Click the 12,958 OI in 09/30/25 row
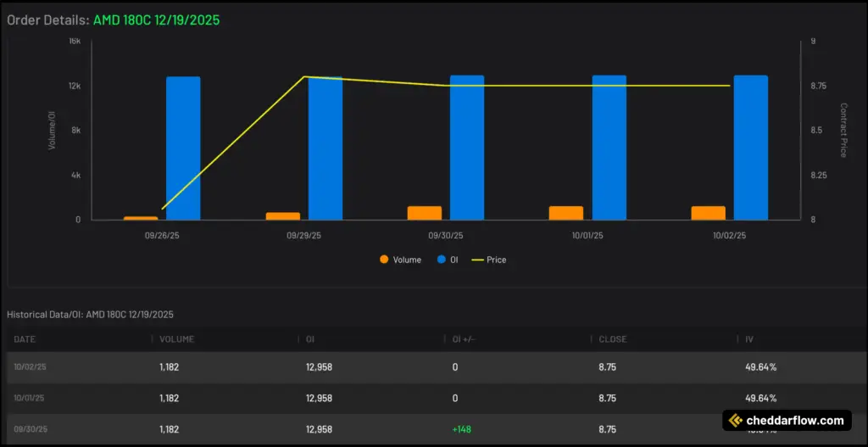The height and width of the screenshot is (447, 868). tap(319, 429)
